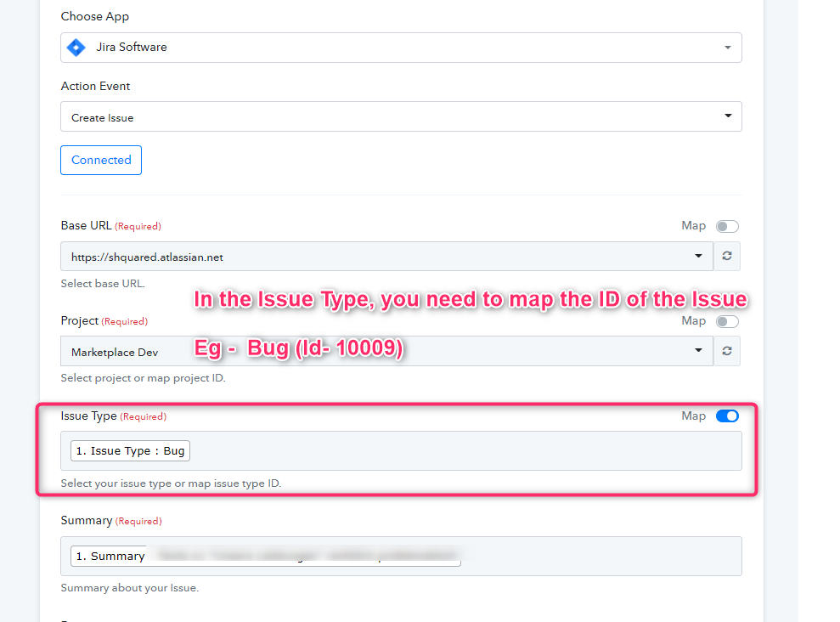Image resolution: width=840 pixels, height=622 pixels.
Task: Click 'Select project or map project ID.' text
Action: (x=143, y=378)
